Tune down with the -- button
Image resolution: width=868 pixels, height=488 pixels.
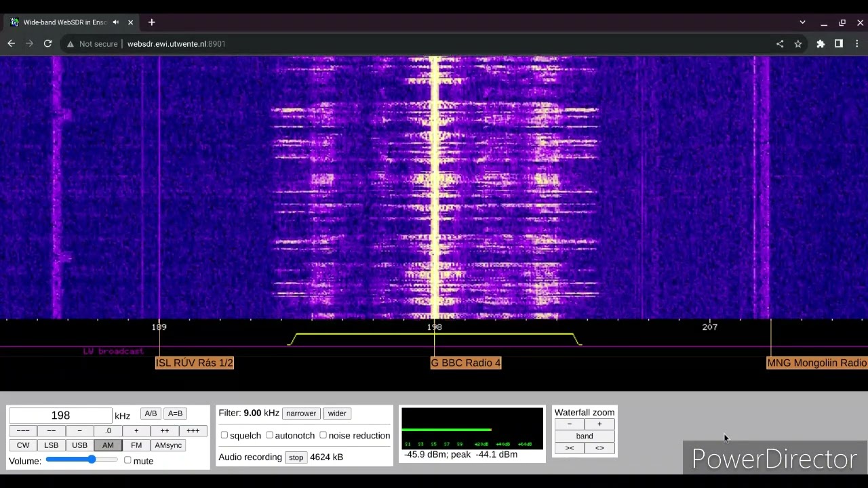coord(52,431)
